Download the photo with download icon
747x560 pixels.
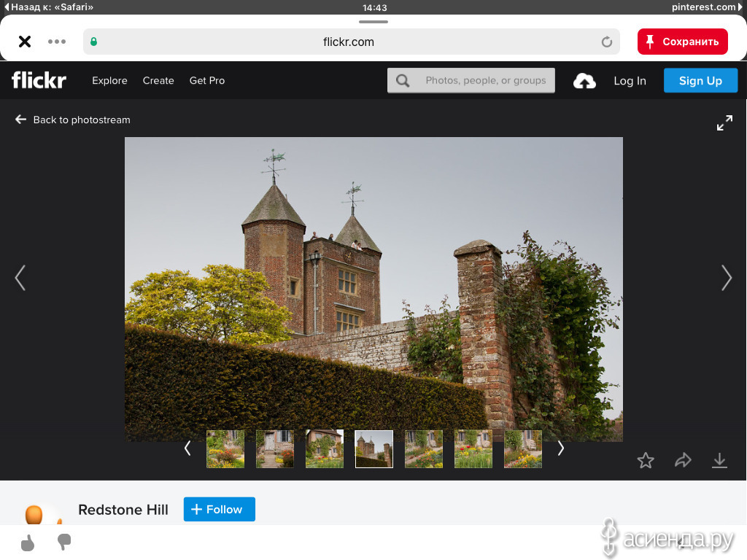coord(719,461)
